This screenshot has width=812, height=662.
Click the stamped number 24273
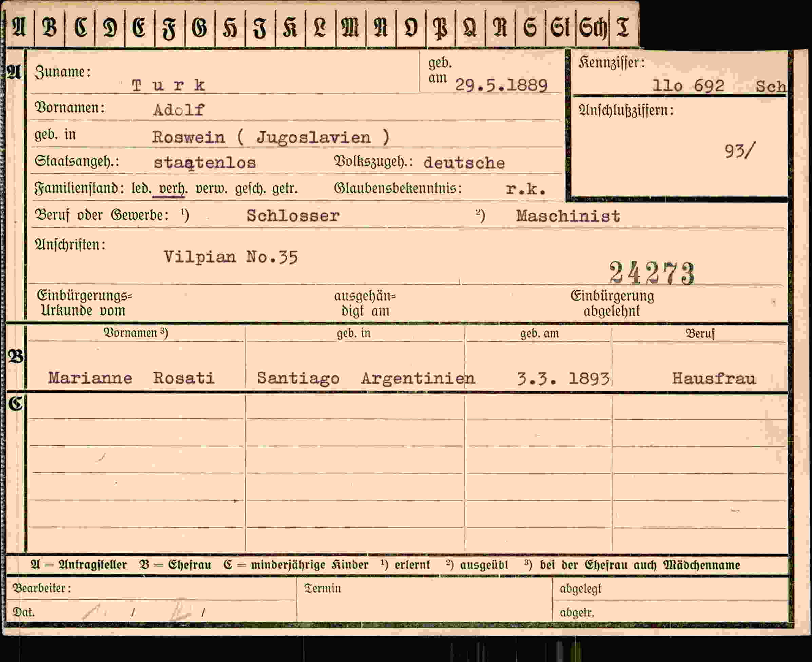(x=652, y=273)
